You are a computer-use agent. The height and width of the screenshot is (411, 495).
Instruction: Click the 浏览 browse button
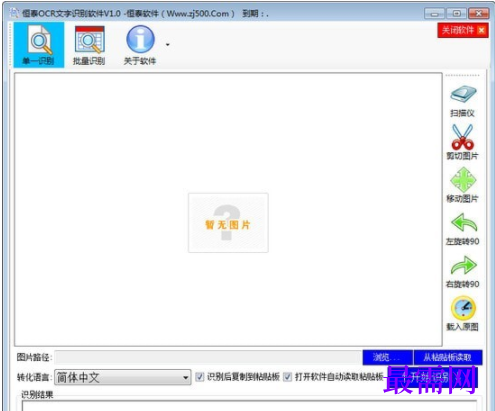pyautogui.click(x=388, y=357)
